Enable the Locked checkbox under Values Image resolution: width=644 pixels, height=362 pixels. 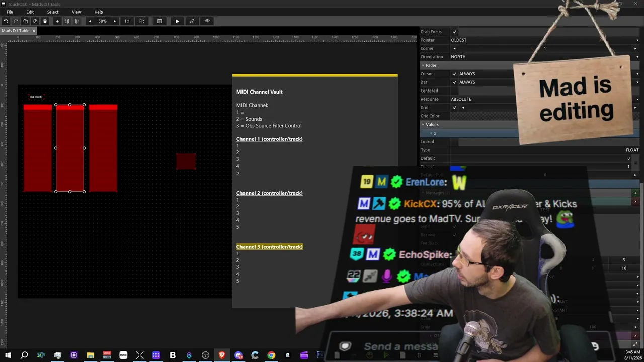pyautogui.click(x=454, y=141)
